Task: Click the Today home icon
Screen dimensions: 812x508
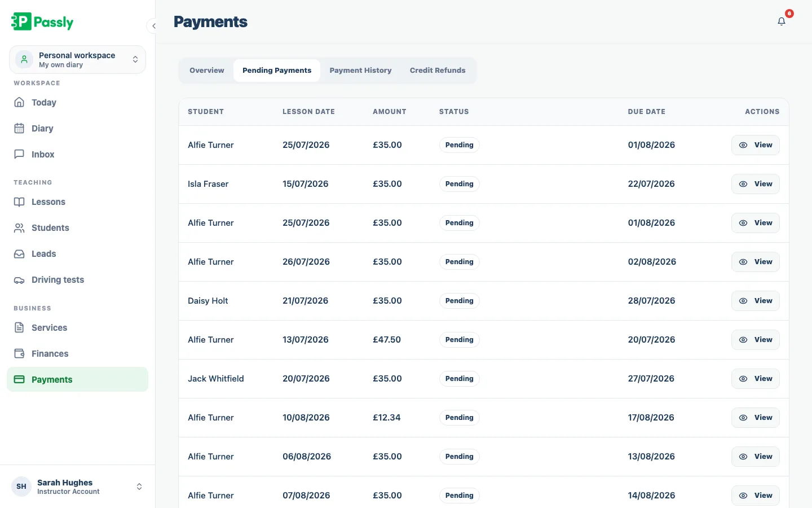Action: tap(19, 102)
